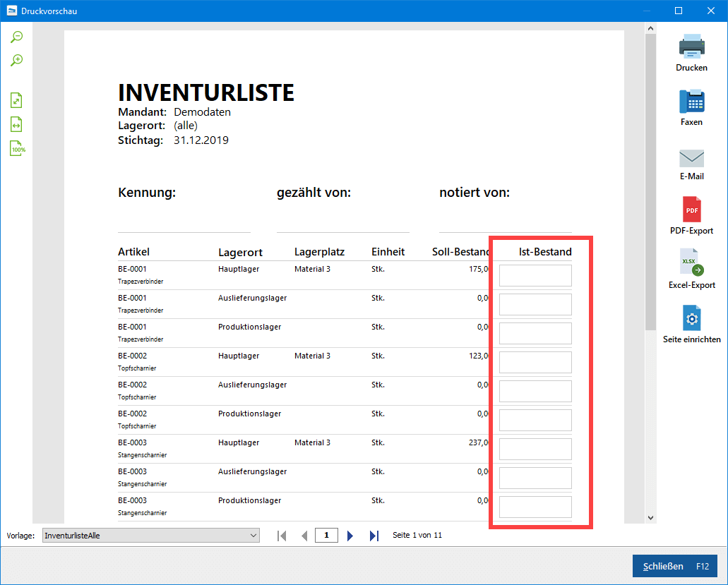
Task: Send document via Faxen icon
Action: point(691,107)
